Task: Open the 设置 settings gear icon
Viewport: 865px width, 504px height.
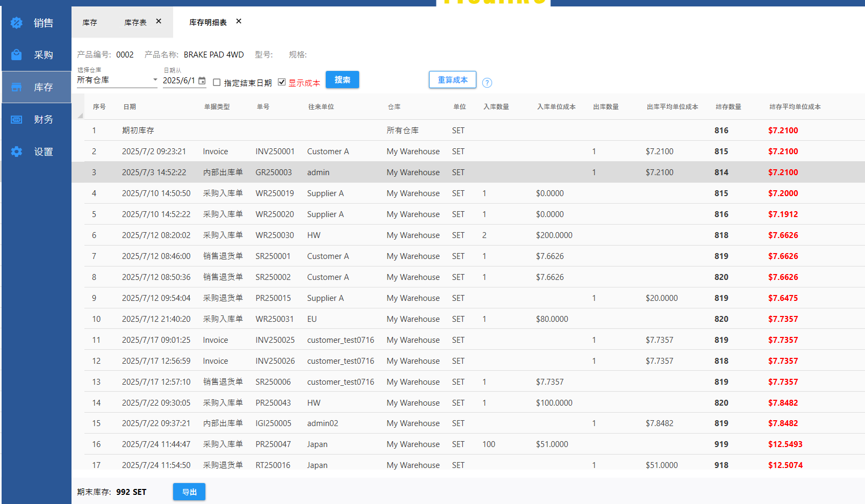Action: [x=17, y=152]
